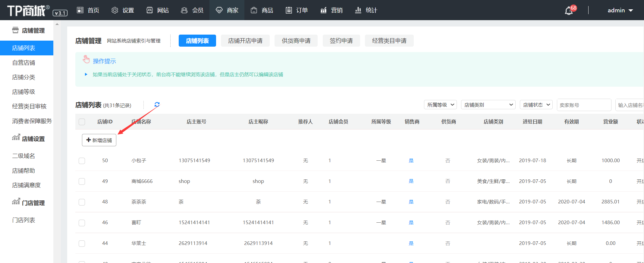Toggle the select-all checkbox in table header

pos(82,122)
